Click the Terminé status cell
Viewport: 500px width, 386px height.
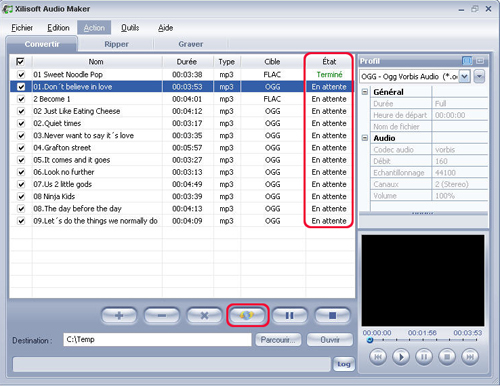click(329, 74)
